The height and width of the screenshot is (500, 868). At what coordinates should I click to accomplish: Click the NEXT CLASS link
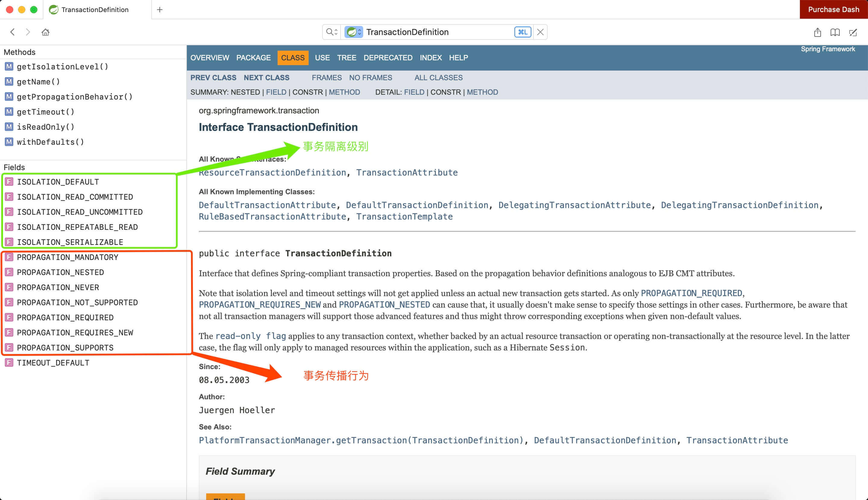tap(266, 78)
